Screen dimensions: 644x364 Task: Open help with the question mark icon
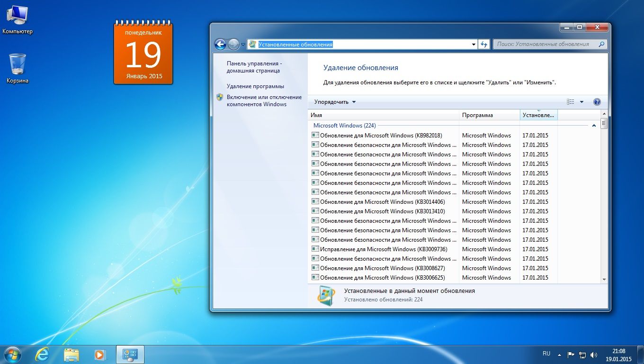click(597, 102)
